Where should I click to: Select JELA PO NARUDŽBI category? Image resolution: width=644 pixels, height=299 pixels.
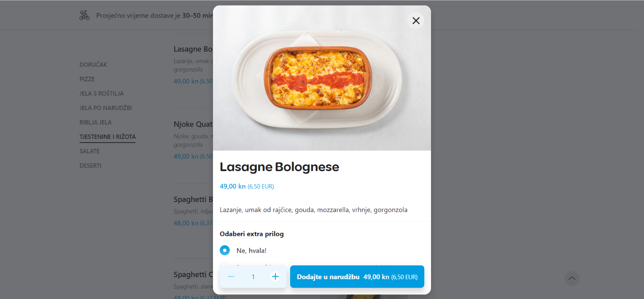[x=106, y=108]
